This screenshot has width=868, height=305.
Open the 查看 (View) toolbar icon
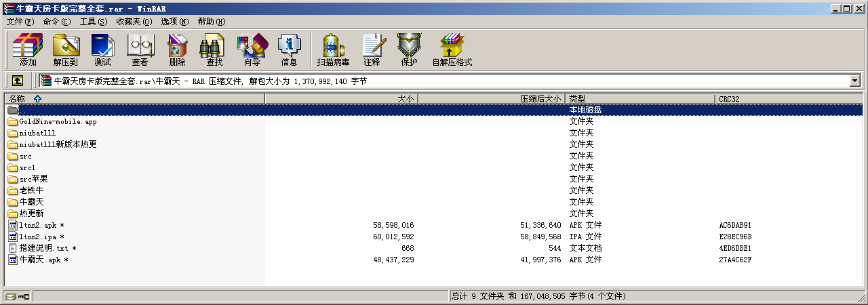pyautogui.click(x=140, y=49)
